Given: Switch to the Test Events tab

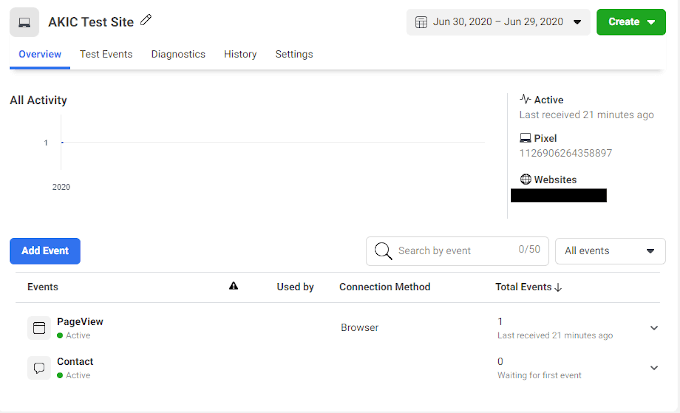Looking at the screenshot, I should tap(106, 54).
